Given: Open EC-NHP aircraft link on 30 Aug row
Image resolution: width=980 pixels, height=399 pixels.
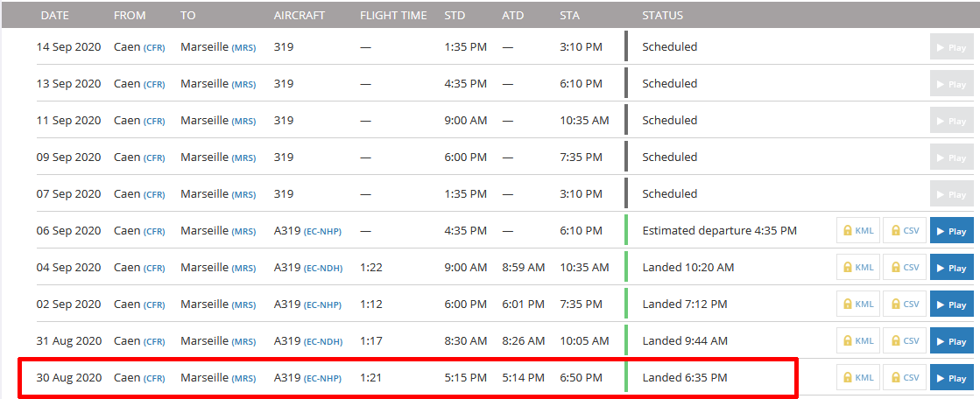Looking at the screenshot, I should (322, 378).
